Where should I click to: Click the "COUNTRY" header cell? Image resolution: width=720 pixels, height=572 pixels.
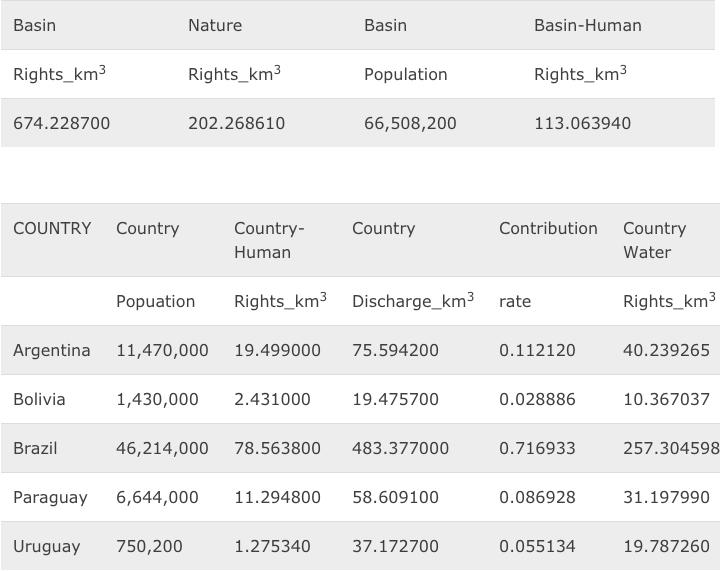pos(52,228)
